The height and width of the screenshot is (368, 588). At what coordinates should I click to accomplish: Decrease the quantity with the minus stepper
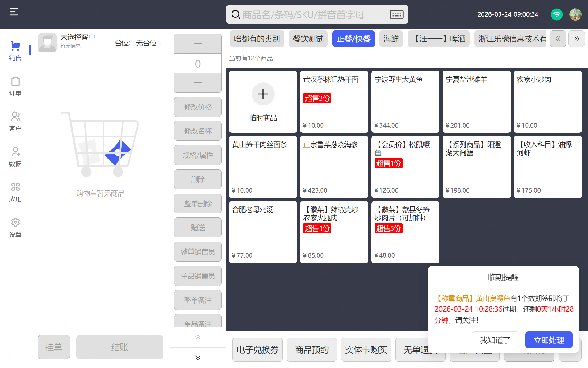click(198, 44)
